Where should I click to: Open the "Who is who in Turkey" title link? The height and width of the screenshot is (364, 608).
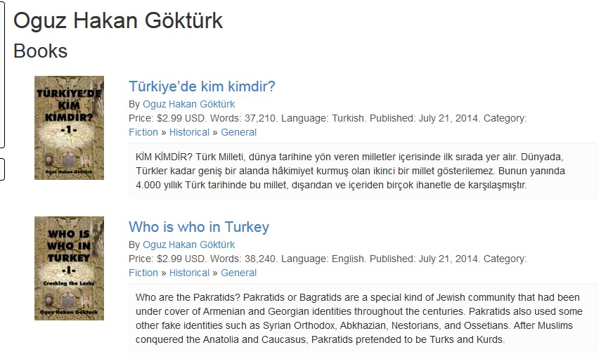point(199,227)
